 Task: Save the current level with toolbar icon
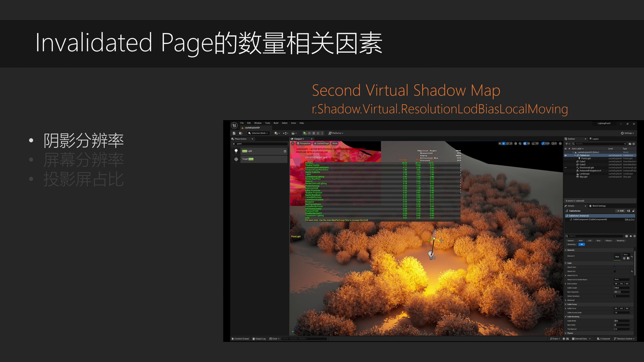coord(234,133)
